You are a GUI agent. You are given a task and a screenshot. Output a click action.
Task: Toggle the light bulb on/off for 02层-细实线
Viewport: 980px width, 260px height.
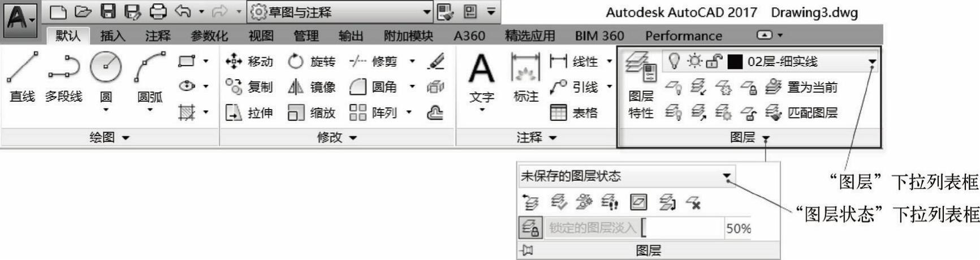[674, 61]
